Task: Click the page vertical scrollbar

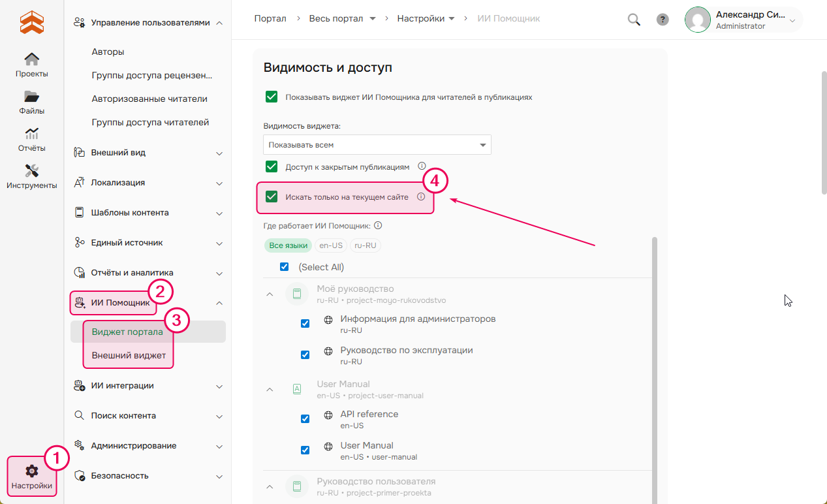Action: click(824, 133)
